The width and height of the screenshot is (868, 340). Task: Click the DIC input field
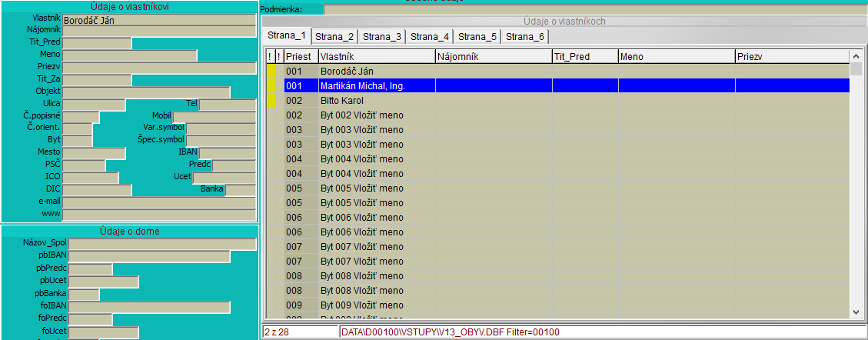97,189
